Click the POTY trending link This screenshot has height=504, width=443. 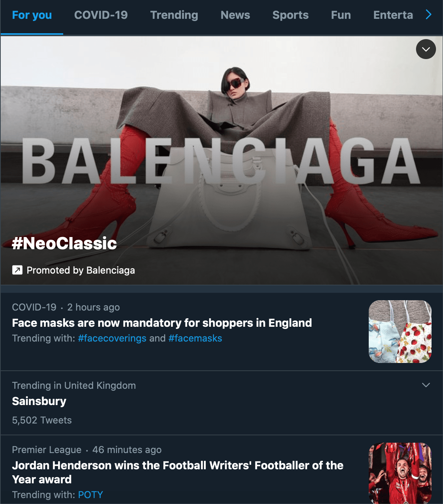[91, 495]
